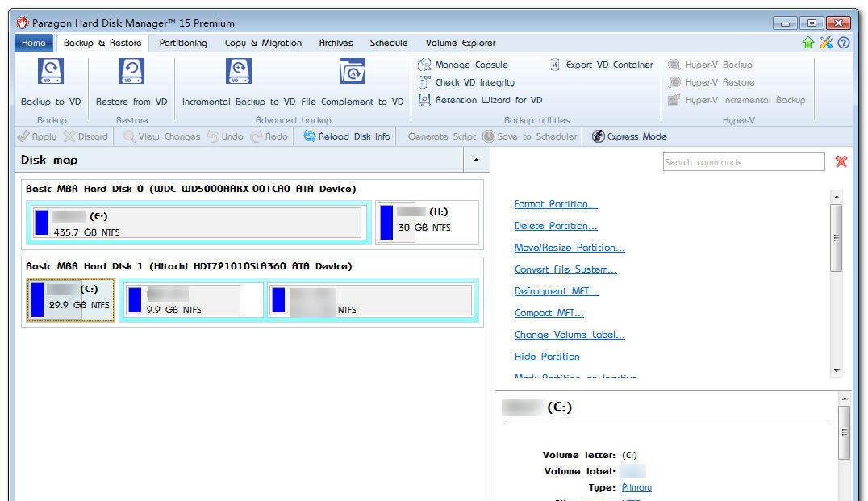Collapse the Disk map panel
The width and height of the screenshot is (868, 501).
[476, 160]
